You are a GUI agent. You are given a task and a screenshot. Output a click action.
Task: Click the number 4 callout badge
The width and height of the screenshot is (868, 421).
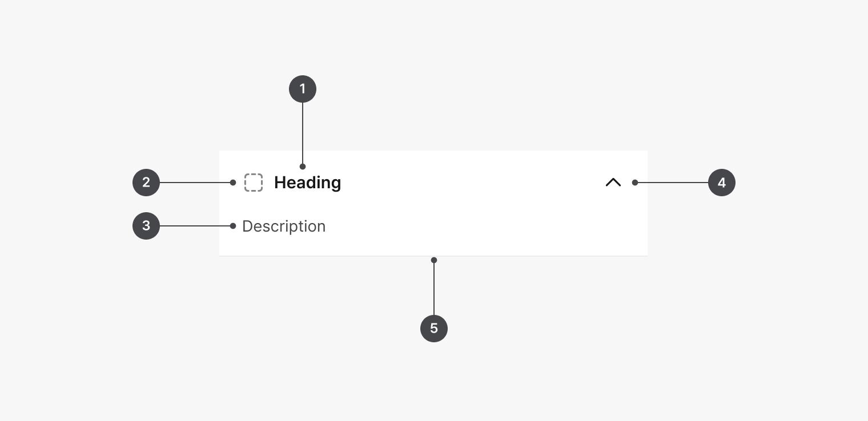tap(722, 183)
